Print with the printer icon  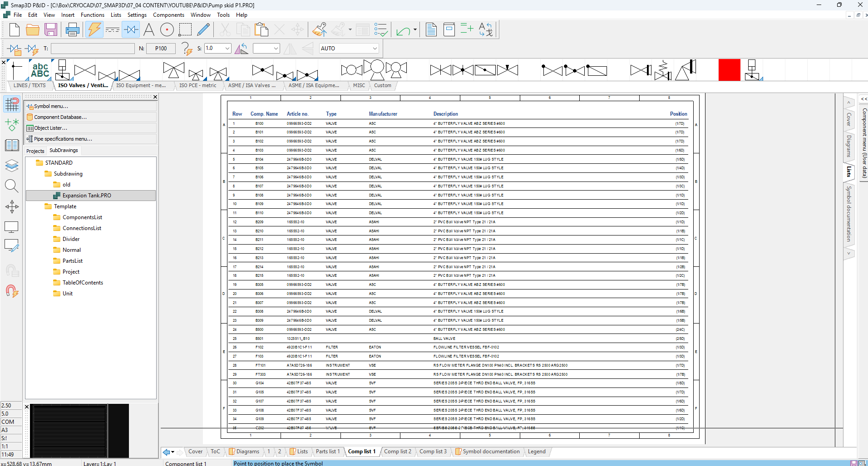tap(73, 30)
